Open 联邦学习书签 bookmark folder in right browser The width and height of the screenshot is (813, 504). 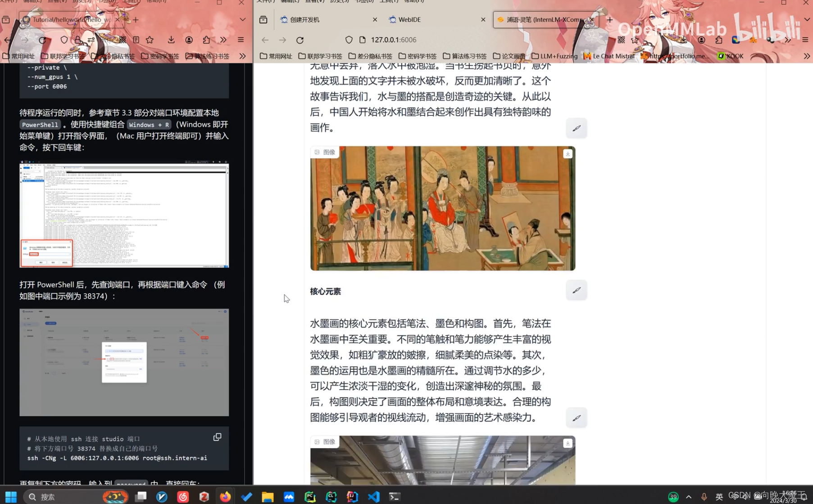320,56
